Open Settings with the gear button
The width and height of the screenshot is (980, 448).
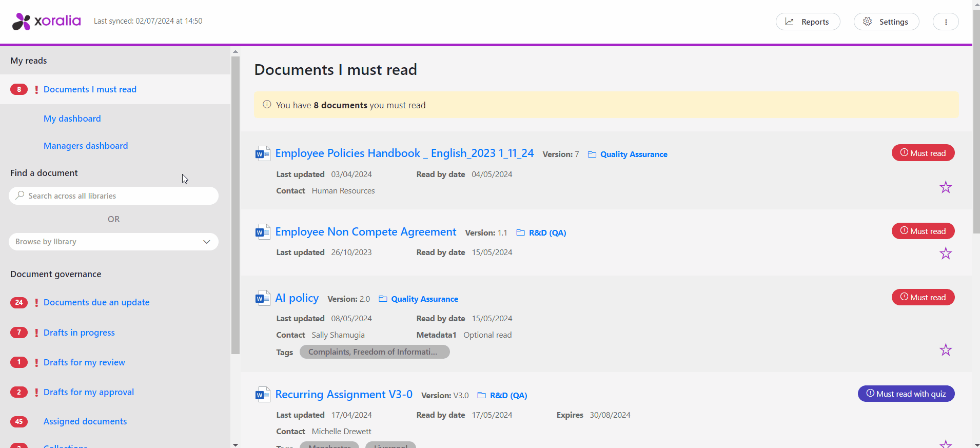[x=886, y=22]
